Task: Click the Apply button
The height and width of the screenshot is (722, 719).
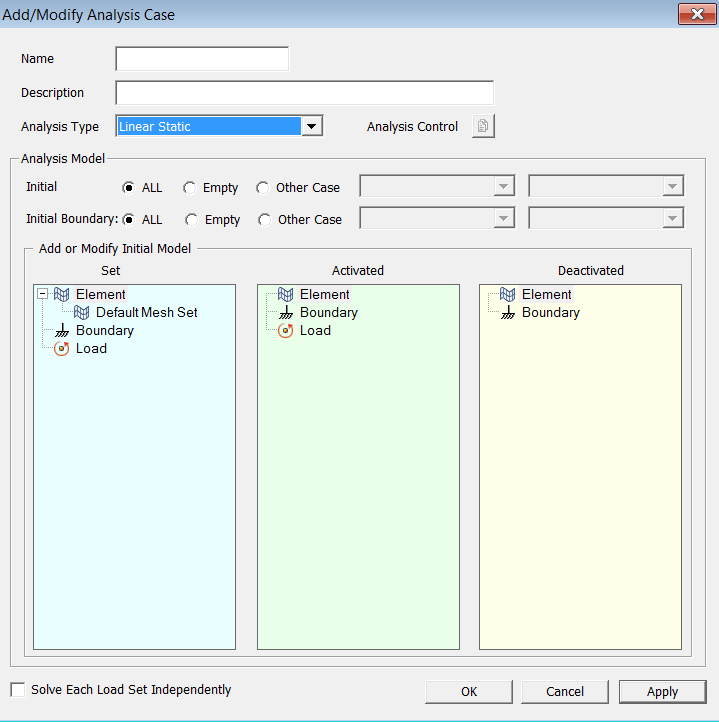Action: click(662, 692)
